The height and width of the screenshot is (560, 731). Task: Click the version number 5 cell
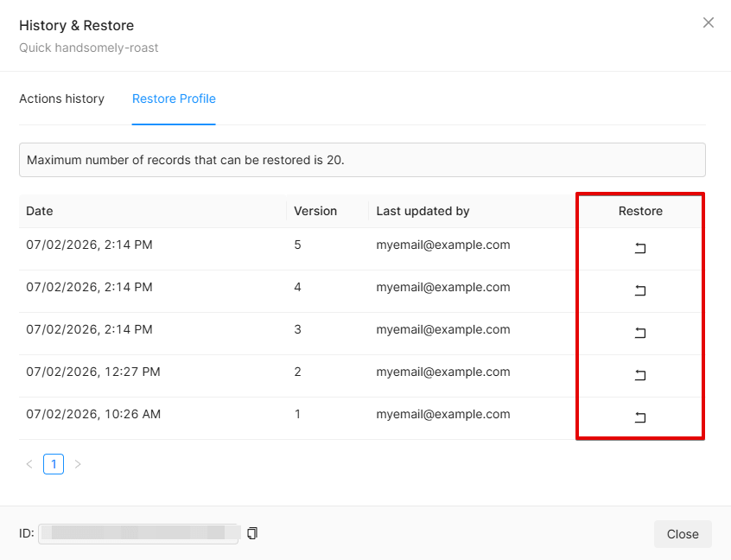[297, 245]
